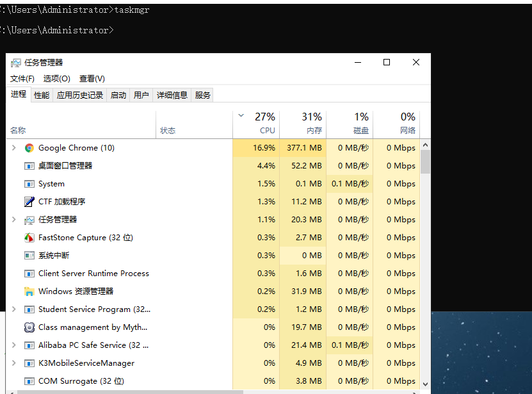Expand the Alibaba PC Safe Service row

13,345
